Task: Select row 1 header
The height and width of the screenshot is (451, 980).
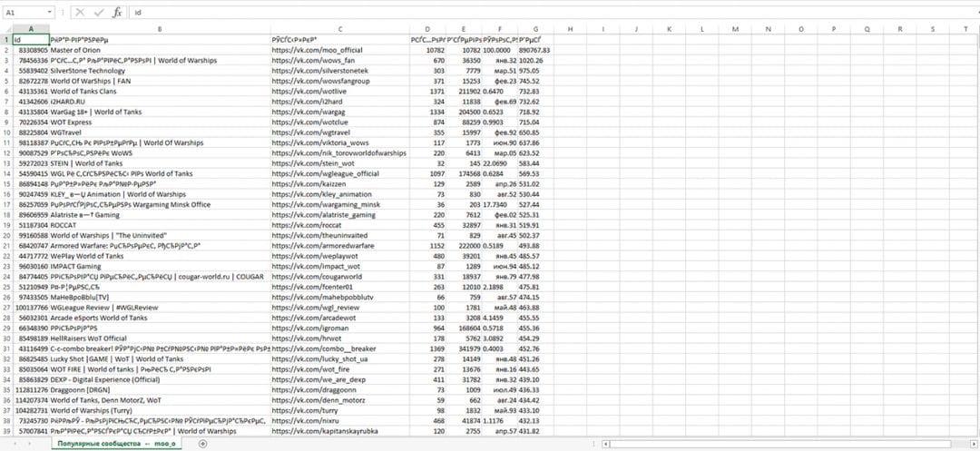Action: (6, 39)
